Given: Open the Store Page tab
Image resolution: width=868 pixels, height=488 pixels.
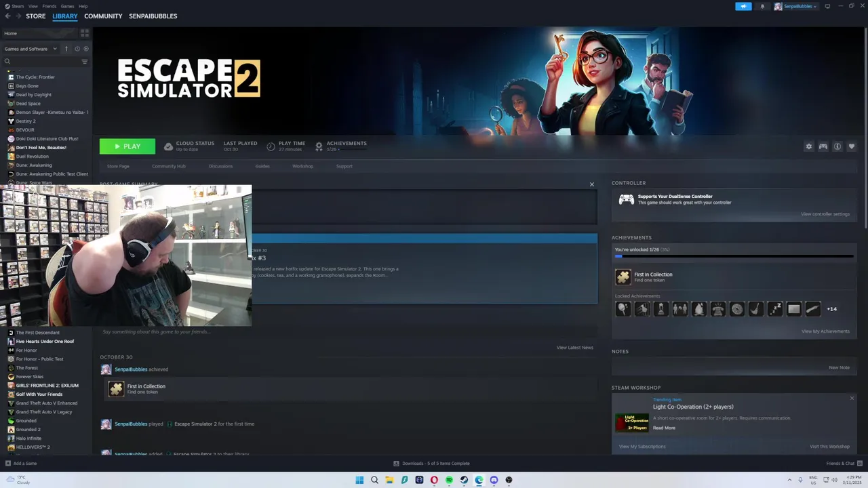Looking at the screenshot, I should click(118, 166).
